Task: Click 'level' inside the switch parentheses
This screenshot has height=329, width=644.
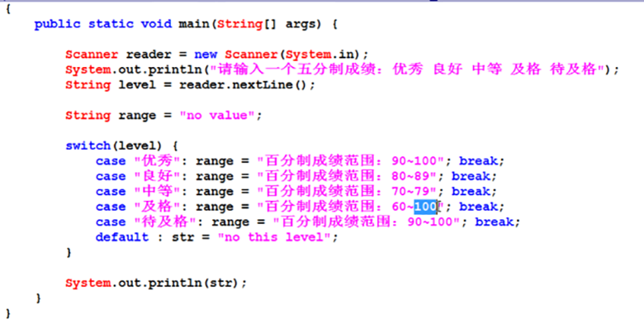Action: click(137, 145)
